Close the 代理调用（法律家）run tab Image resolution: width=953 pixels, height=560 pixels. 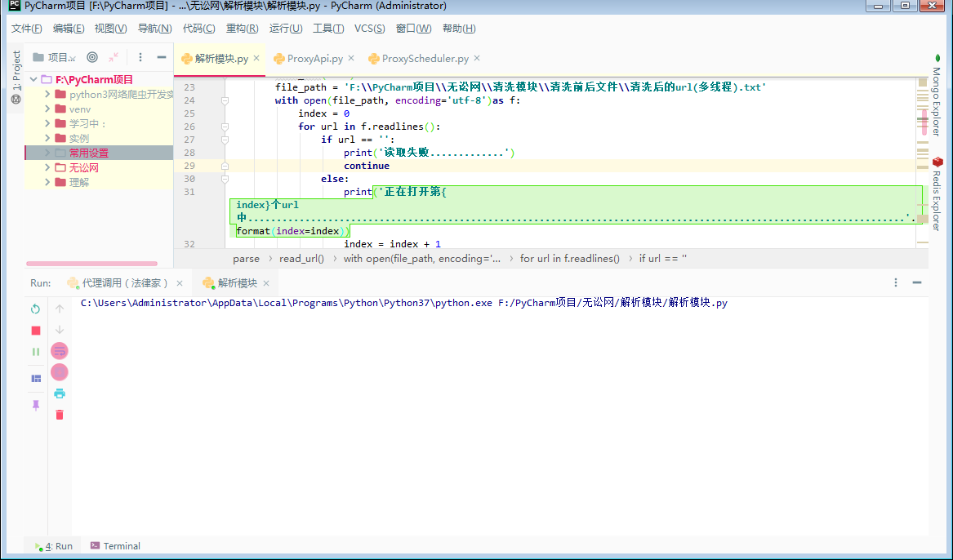point(180,283)
